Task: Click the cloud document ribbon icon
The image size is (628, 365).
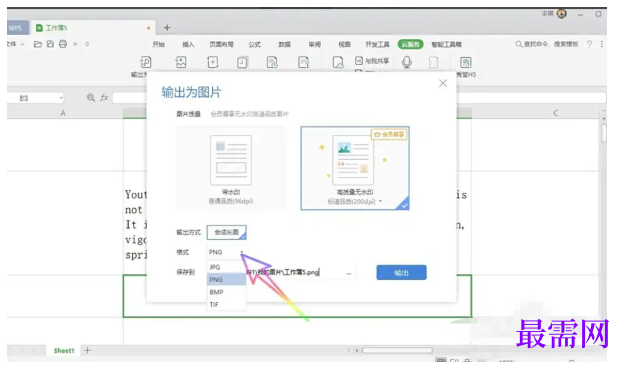Action: click(338, 62)
